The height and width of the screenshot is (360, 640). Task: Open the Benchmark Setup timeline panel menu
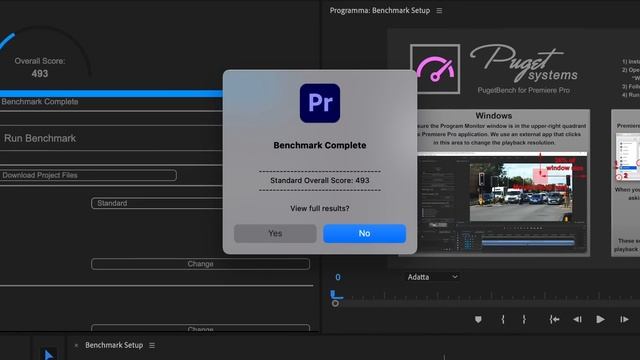pos(152,346)
